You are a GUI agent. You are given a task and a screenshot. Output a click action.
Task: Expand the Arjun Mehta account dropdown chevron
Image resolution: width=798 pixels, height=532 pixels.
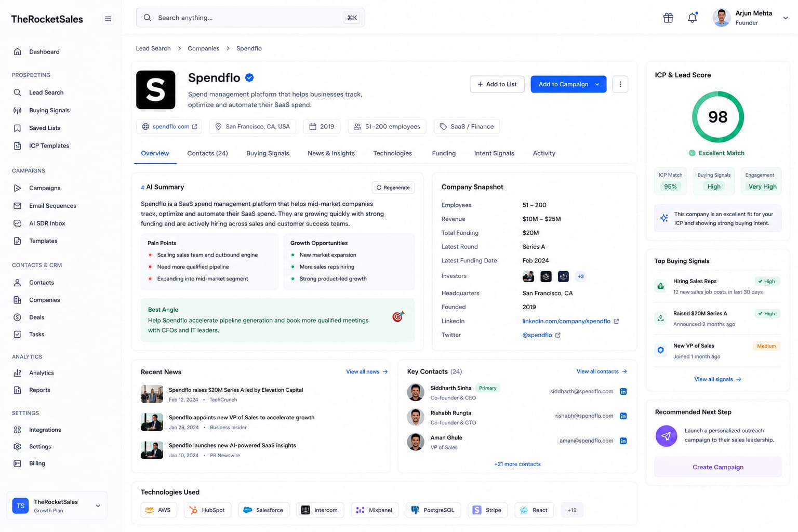(786, 18)
